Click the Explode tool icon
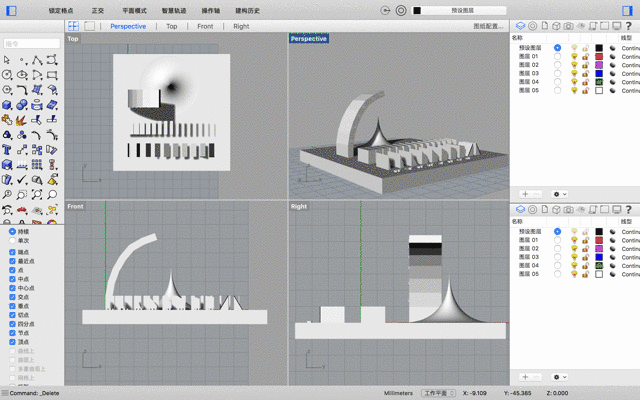Viewport: 640px width, 400px height. tap(22, 120)
